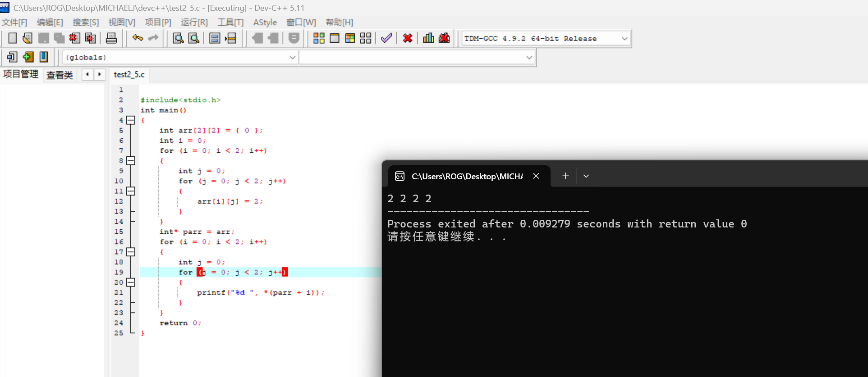Image resolution: width=868 pixels, height=377 pixels.
Task: Click the right panel tab scroll arrow
Action: [100, 74]
